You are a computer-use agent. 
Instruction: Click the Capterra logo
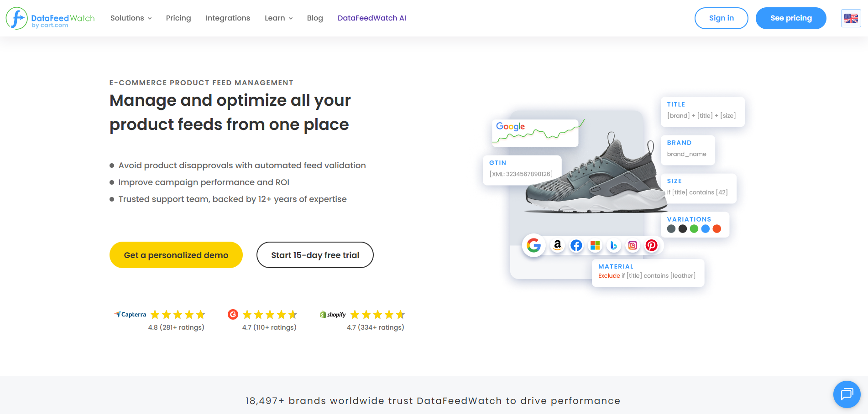pyautogui.click(x=130, y=315)
